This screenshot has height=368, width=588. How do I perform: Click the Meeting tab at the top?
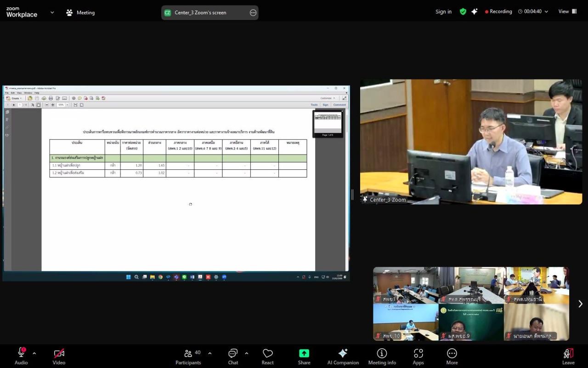(x=80, y=13)
